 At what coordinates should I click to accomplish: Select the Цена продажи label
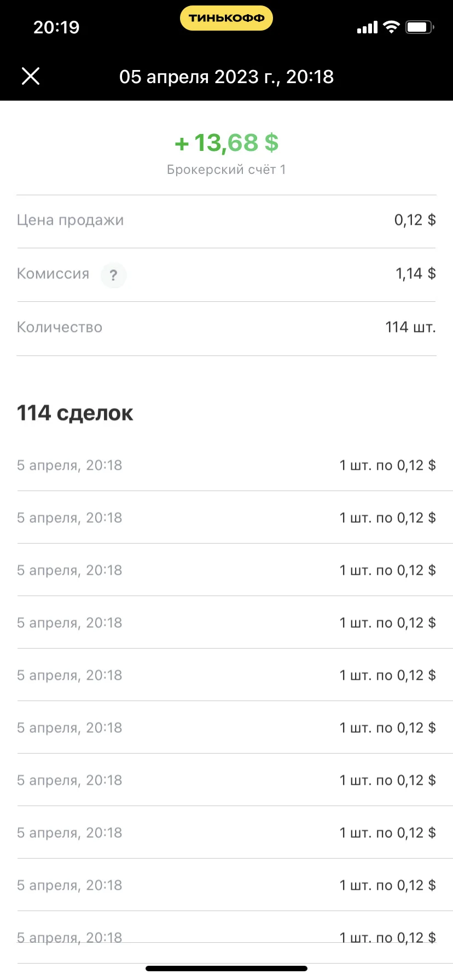[71, 220]
